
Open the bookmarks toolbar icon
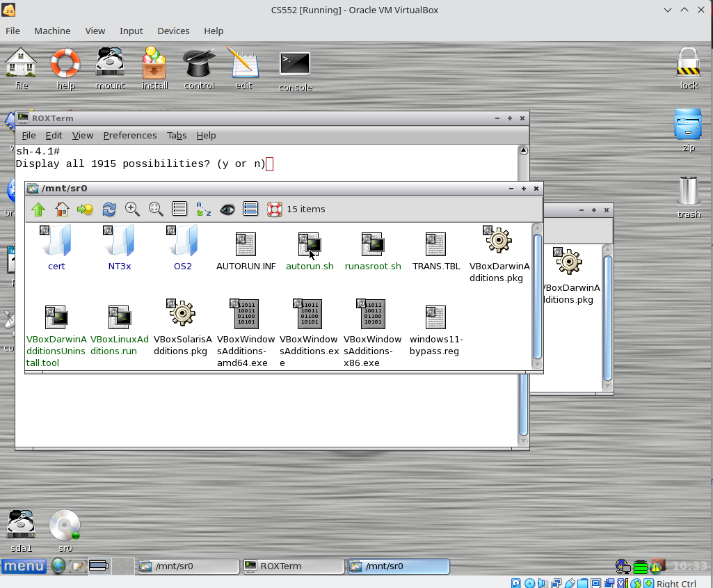tap(86, 209)
